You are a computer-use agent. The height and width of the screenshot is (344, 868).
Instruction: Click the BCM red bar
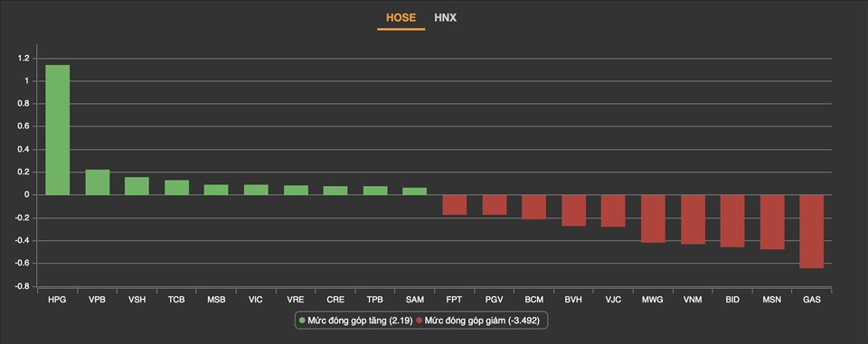coord(533,207)
